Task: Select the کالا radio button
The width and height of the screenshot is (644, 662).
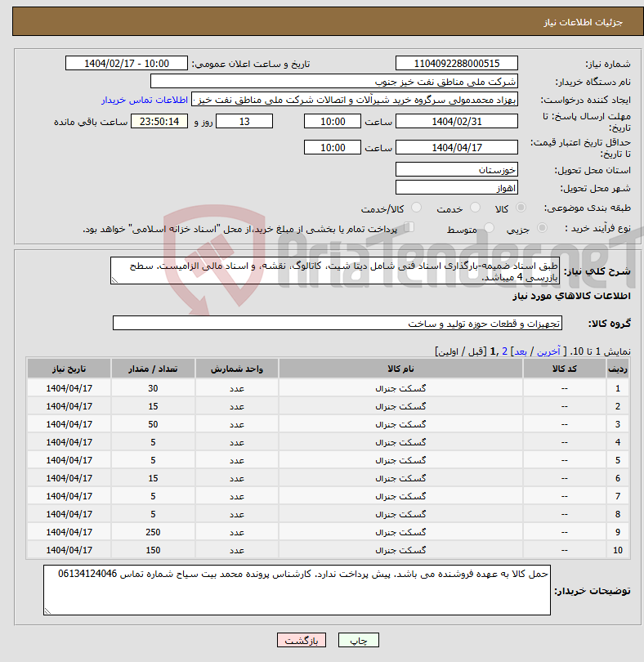Action: click(x=521, y=208)
